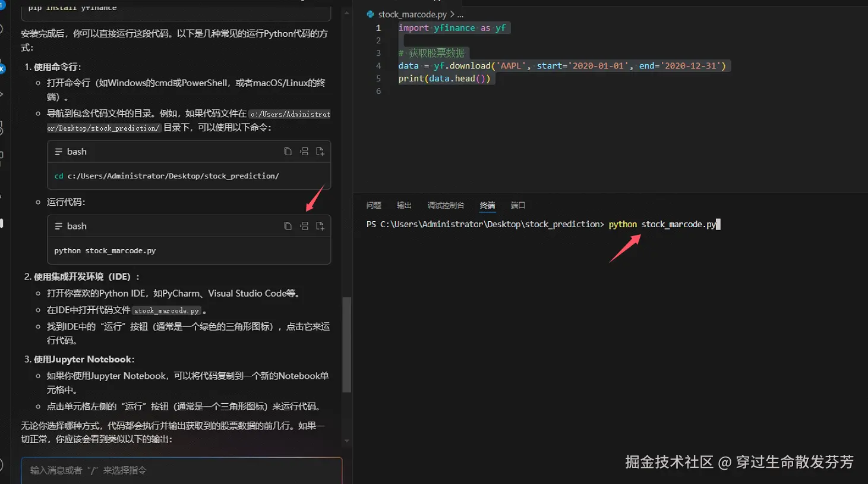Image resolution: width=868 pixels, height=484 pixels.
Task: Create new file from cd command block
Action: (x=320, y=152)
